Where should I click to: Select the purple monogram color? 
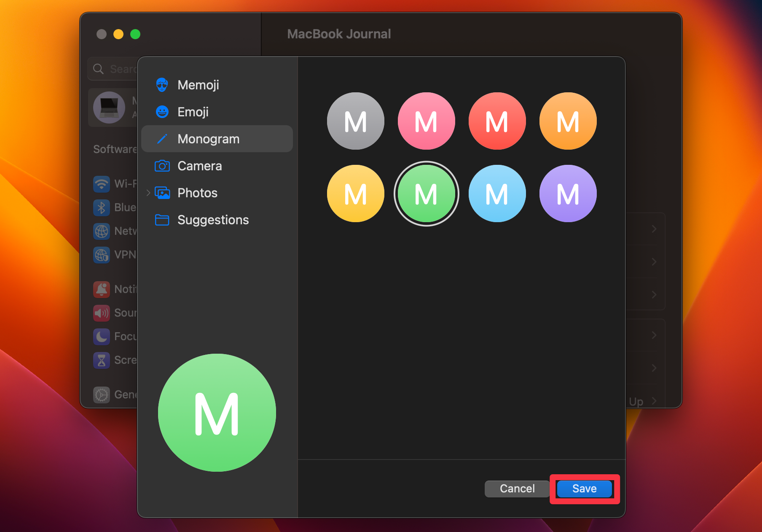pos(568,193)
